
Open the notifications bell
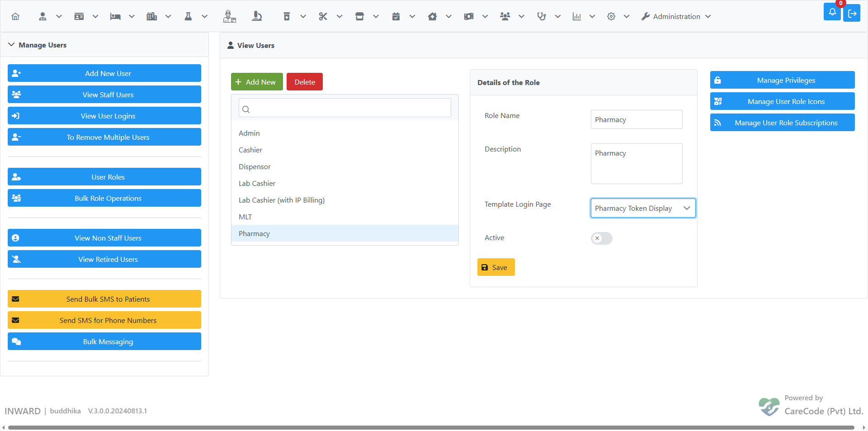click(832, 12)
